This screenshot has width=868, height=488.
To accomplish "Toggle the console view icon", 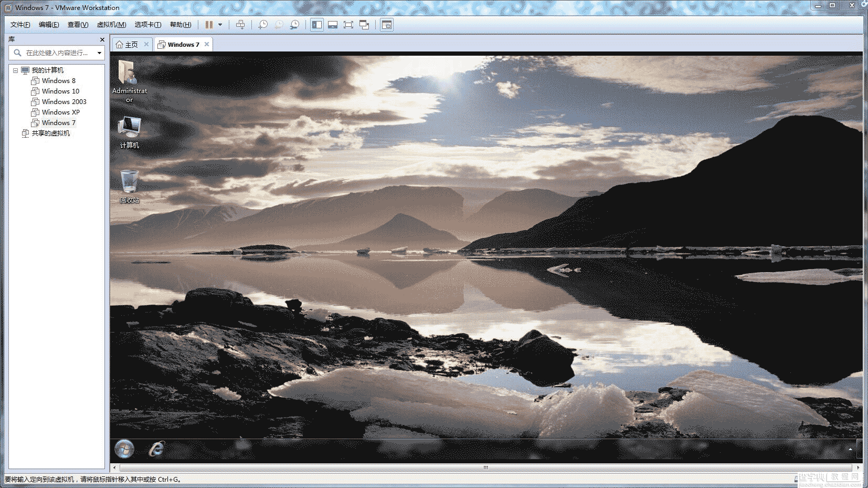I will [387, 25].
